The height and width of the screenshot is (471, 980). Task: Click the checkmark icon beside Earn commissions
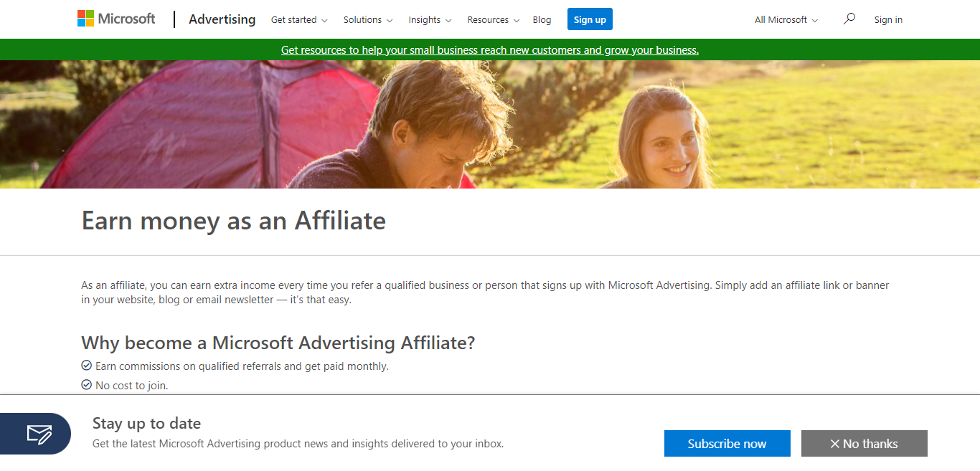pyautogui.click(x=87, y=366)
